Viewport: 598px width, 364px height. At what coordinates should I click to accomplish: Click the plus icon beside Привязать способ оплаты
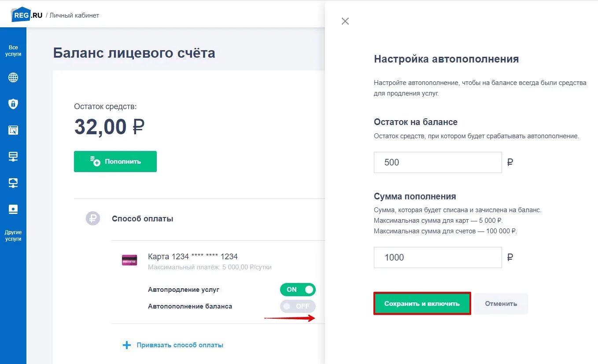(x=127, y=345)
